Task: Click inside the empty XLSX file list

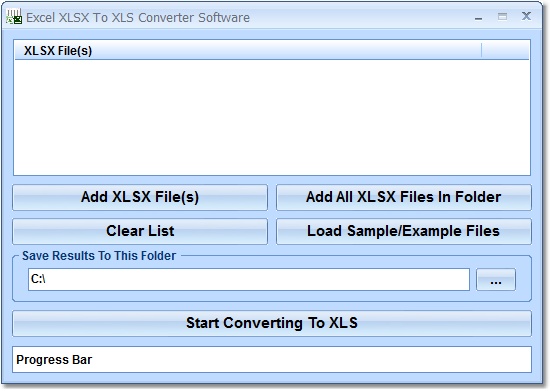Action: click(x=272, y=117)
